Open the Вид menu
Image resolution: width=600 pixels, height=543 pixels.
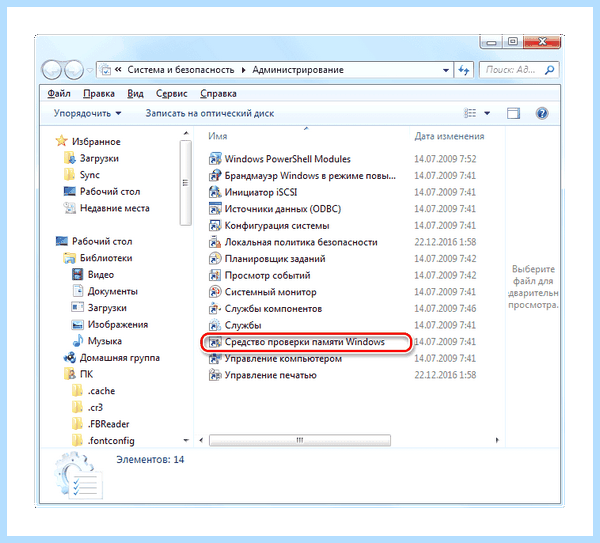pyautogui.click(x=135, y=94)
